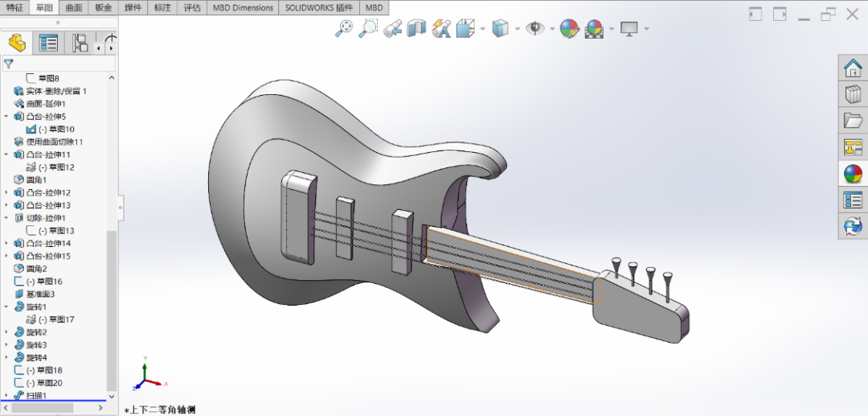The height and width of the screenshot is (416, 868).
Task: Open View Settings dropdown arrow
Action: click(646, 29)
